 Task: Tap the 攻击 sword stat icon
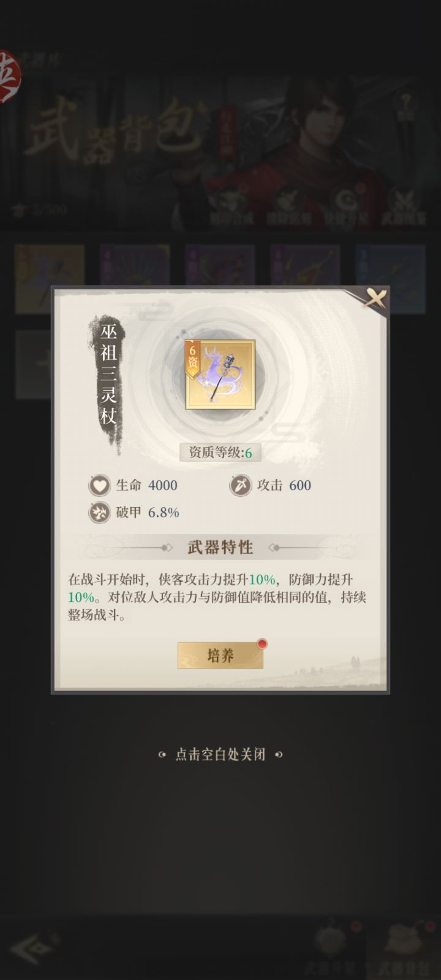(240, 486)
